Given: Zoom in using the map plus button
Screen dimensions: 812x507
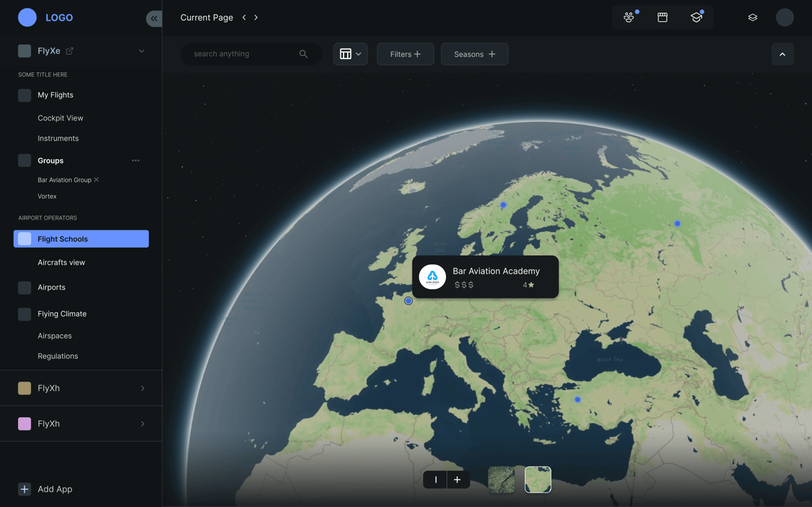Looking at the screenshot, I should pyautogui.click(x=457, y=479).
